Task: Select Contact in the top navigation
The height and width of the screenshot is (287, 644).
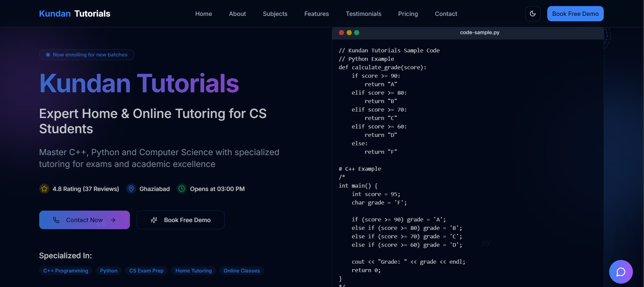Action: (446, 14)
